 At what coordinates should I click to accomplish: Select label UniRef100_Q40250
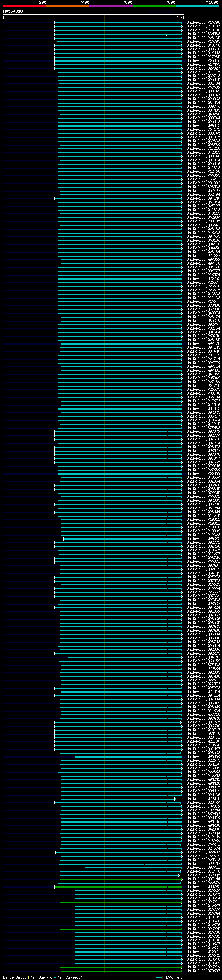(x=203, y=114)
